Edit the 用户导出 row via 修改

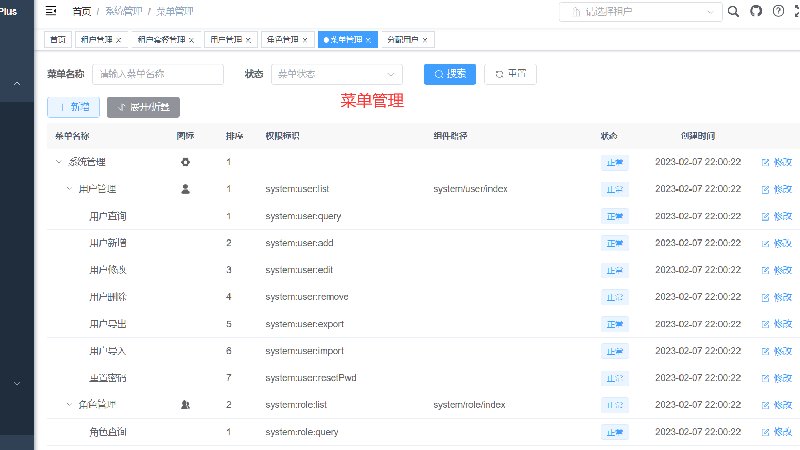[777, 324]
